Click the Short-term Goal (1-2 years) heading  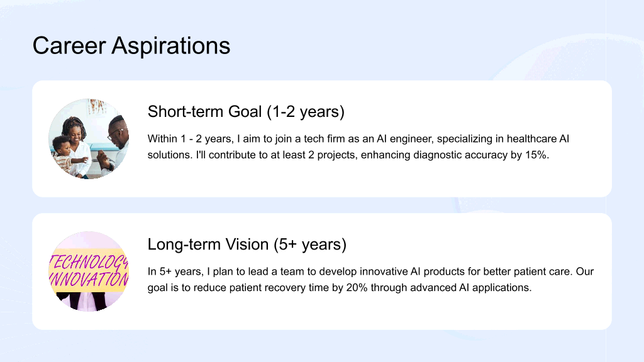pos(246,112)
